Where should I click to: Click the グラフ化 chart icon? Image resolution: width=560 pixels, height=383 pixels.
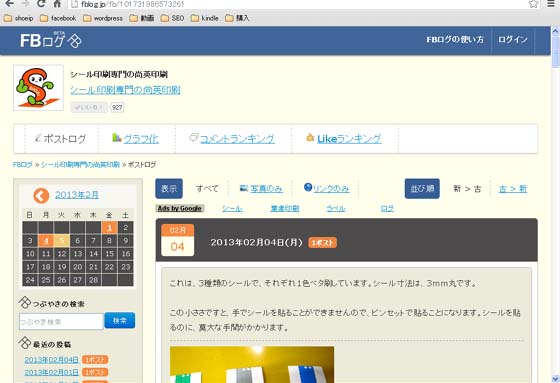[x=116, y=138]
